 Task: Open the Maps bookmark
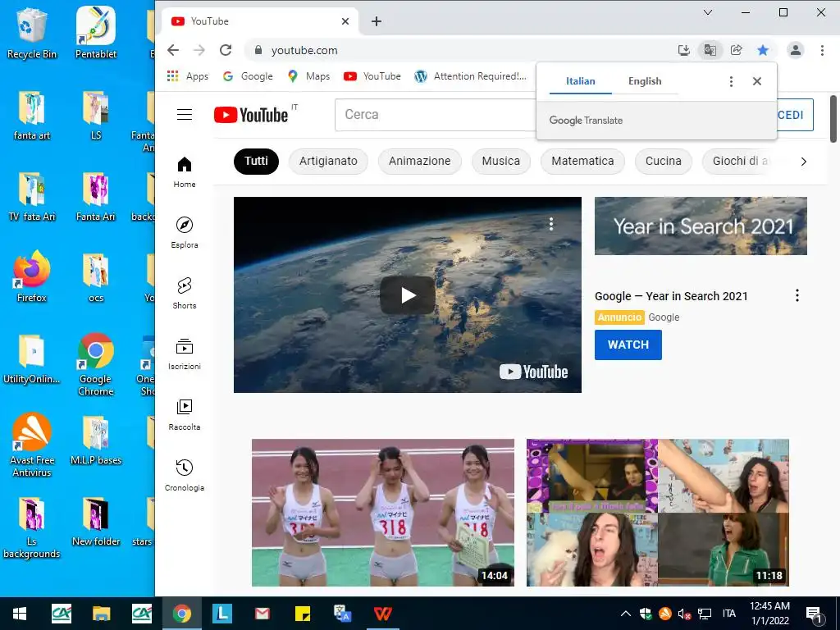[x=309, y=76]
